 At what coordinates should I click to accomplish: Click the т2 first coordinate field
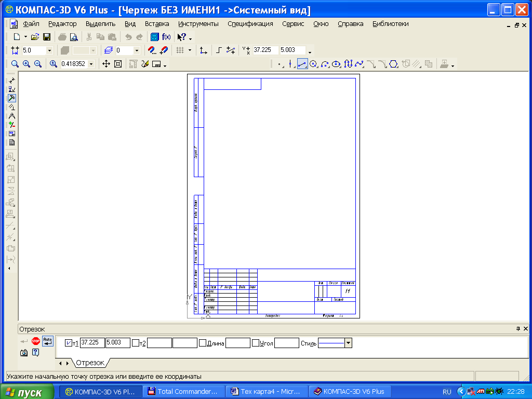(159, 343)
